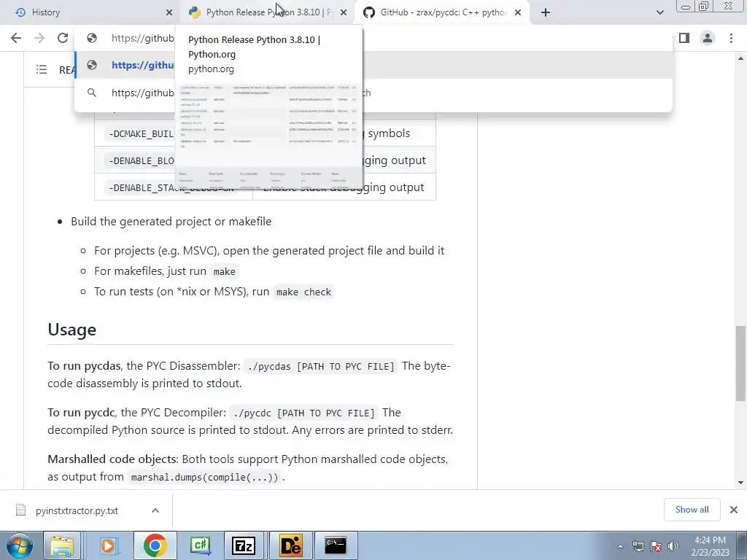Expand the tab search chevron
The height and width of the screenshot is (560, 747).
659,12
